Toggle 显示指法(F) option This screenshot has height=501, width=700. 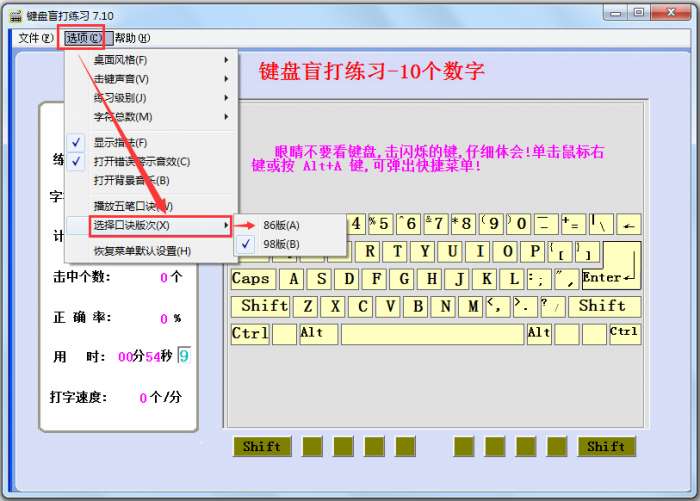tap(151, 143)
